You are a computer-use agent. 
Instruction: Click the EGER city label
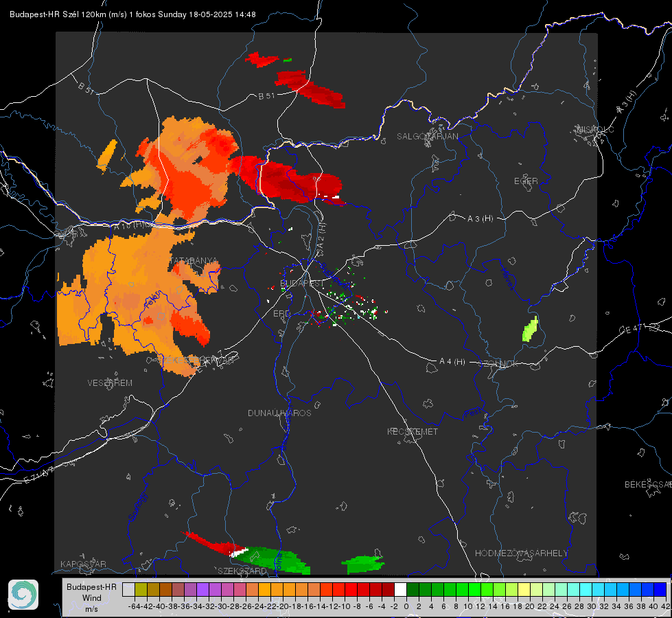[526, 181]
